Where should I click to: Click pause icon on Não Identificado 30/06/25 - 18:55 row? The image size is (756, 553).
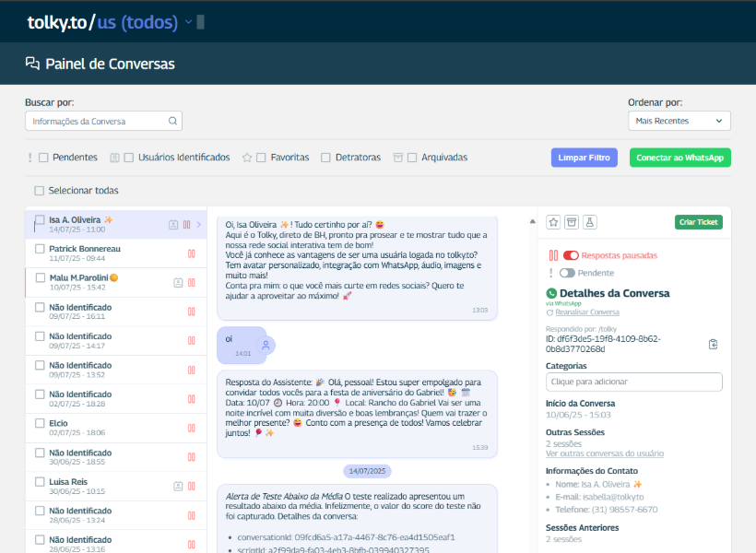(192, 456)
